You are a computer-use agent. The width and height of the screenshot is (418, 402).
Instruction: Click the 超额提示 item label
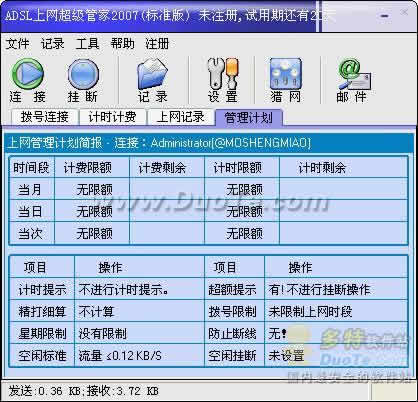[x=232, y=290]
